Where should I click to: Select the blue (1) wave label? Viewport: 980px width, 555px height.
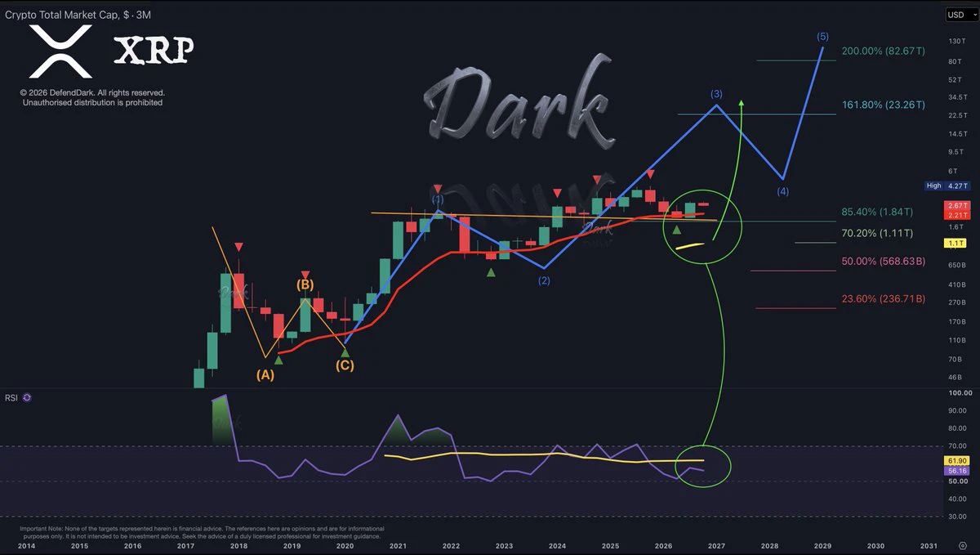[438, 199]
